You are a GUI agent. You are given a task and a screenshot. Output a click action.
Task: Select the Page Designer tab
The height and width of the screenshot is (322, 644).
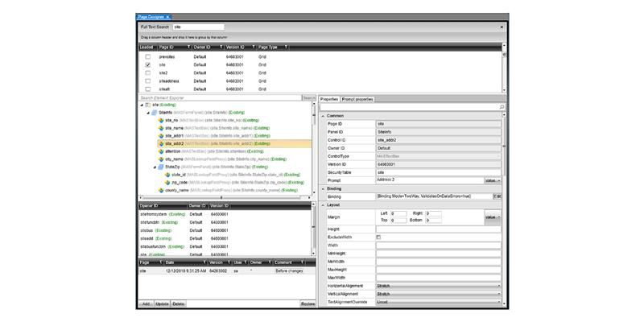click(151, 16)
